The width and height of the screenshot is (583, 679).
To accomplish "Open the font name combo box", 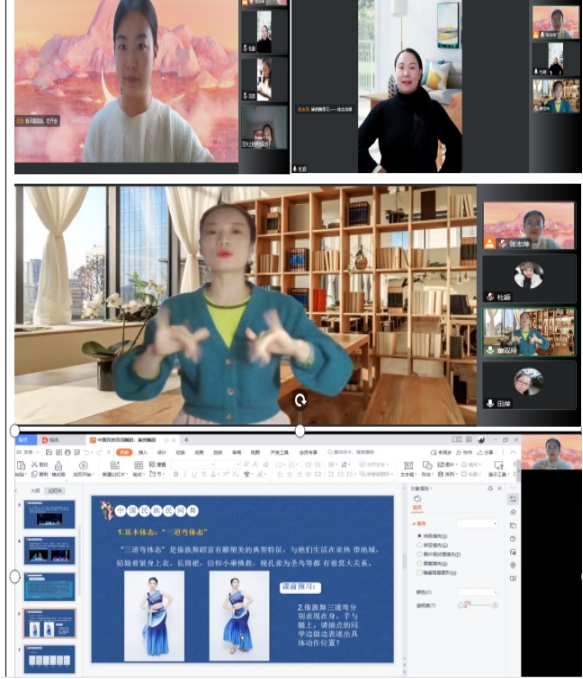I will [x=193, y=464].
